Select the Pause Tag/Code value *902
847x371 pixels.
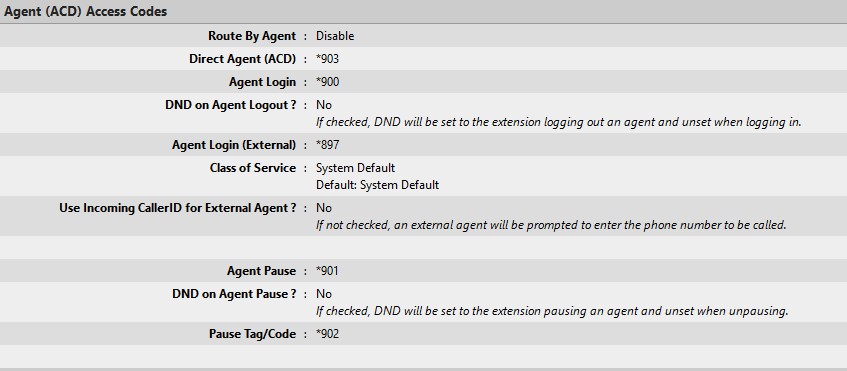coord(327,334)
